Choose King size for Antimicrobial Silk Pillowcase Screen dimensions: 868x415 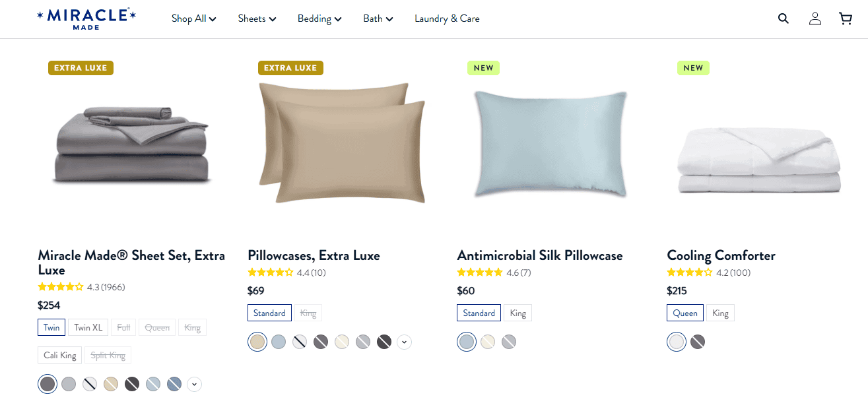point(518,313)
